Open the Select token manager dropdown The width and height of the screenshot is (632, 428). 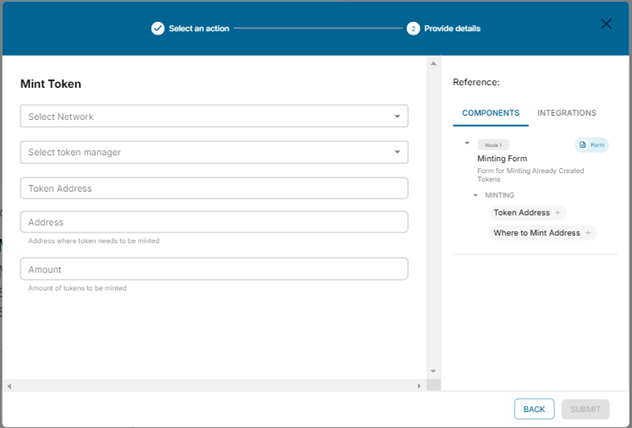[214, 152]
